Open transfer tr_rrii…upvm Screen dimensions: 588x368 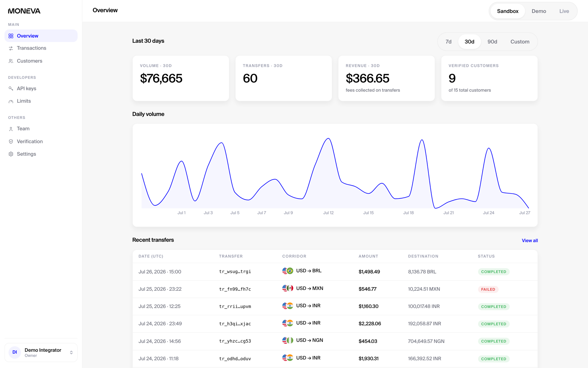click(x=235, y=306)
